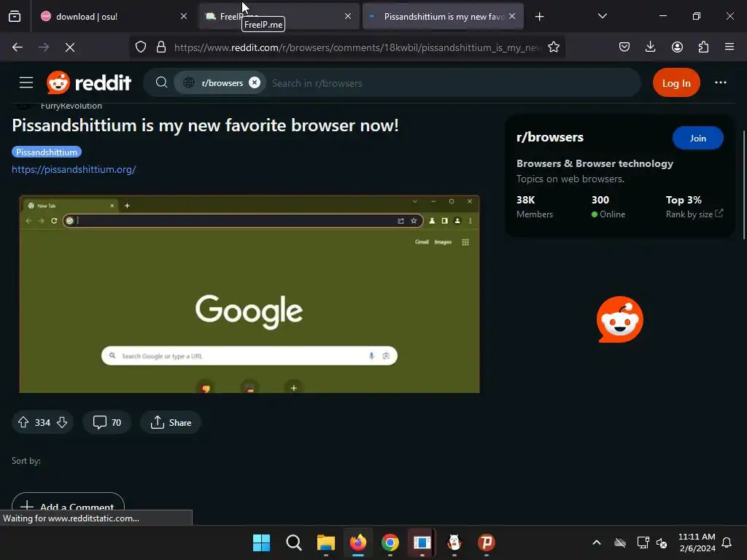This screenshot has height=560, width=747.
Task: Stop loading the current page
Action: (70, 47)
